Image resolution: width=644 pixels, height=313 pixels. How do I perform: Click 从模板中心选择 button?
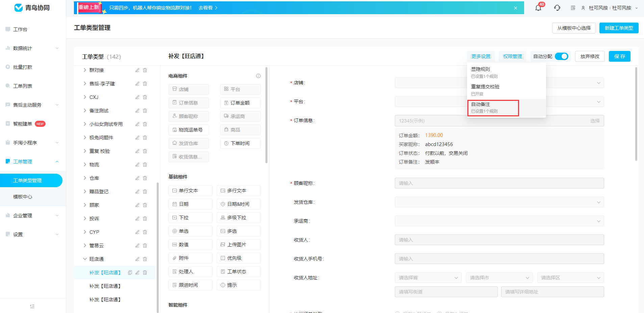point(574,28)
